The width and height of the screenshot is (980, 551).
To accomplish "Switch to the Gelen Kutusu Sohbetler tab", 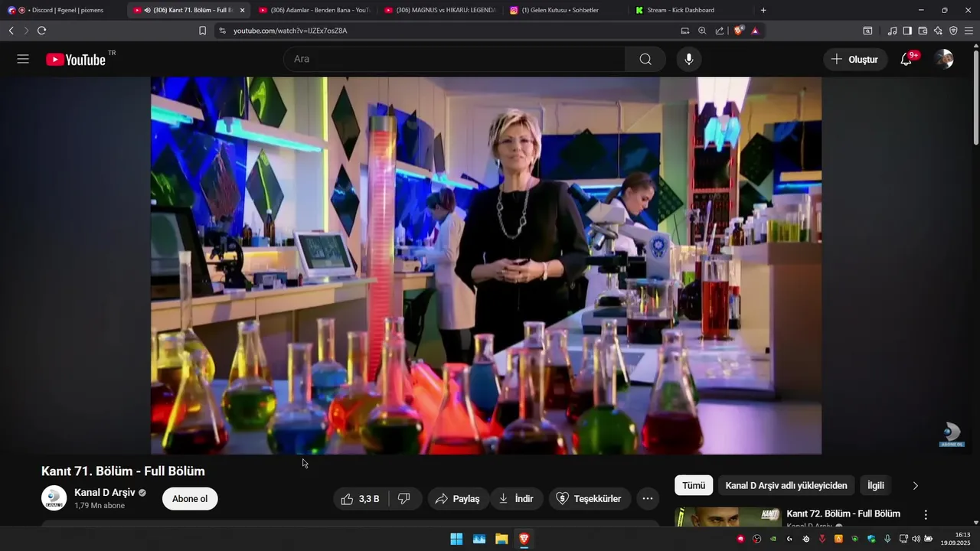I will pyautogui.click(x=565, y=10).
